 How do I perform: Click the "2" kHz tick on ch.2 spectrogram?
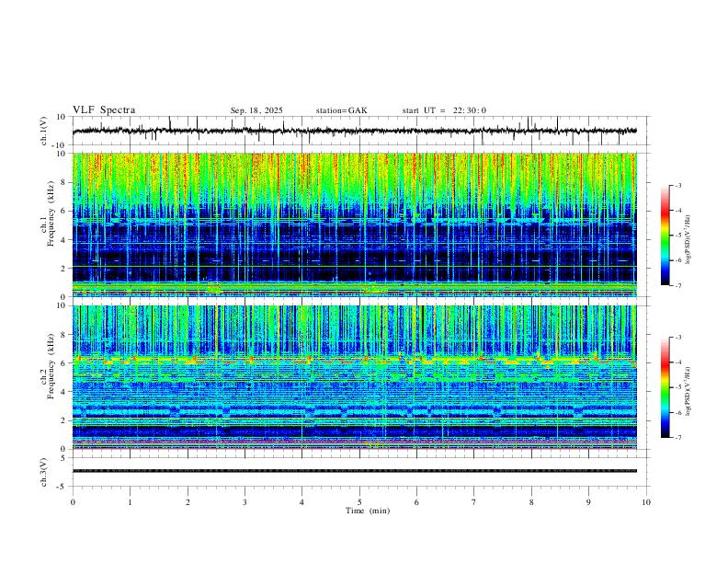[x=64, y=420]
